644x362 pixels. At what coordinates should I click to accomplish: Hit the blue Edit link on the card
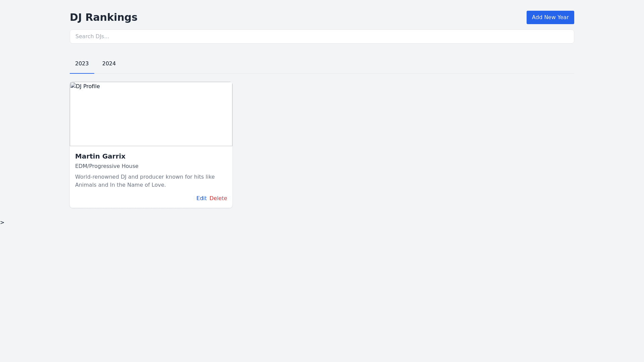pyautogui.click(x=201, y=198)
